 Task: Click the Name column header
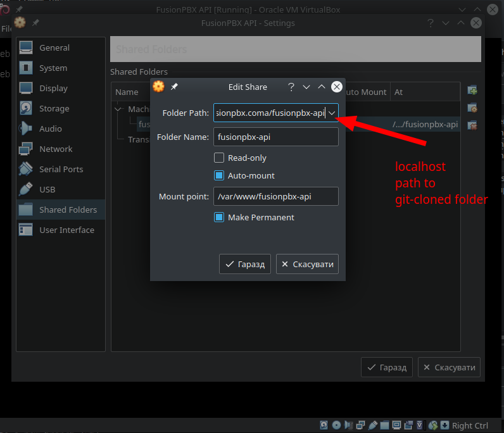(x=127, y=92)
